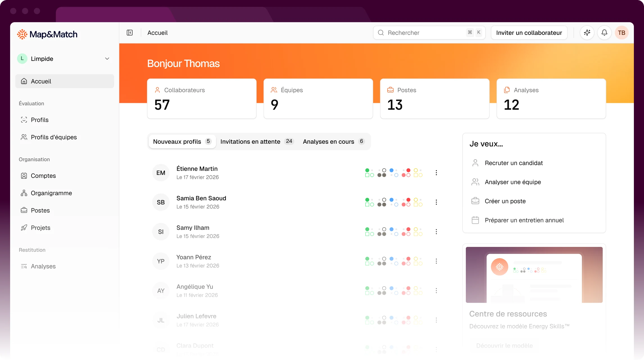Switch to Invitations en attente tab
The height and width of the screenshot is (360, 644).
pos(257,141)
